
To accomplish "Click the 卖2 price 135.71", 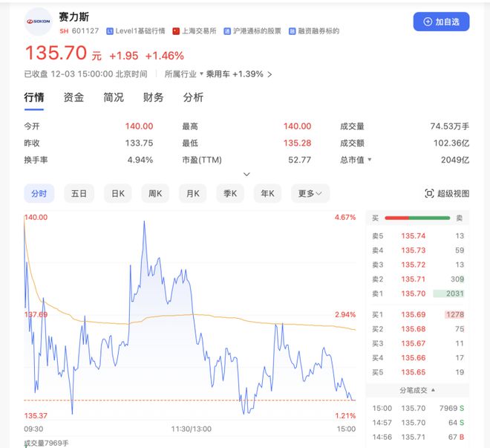I will (413, 279).
